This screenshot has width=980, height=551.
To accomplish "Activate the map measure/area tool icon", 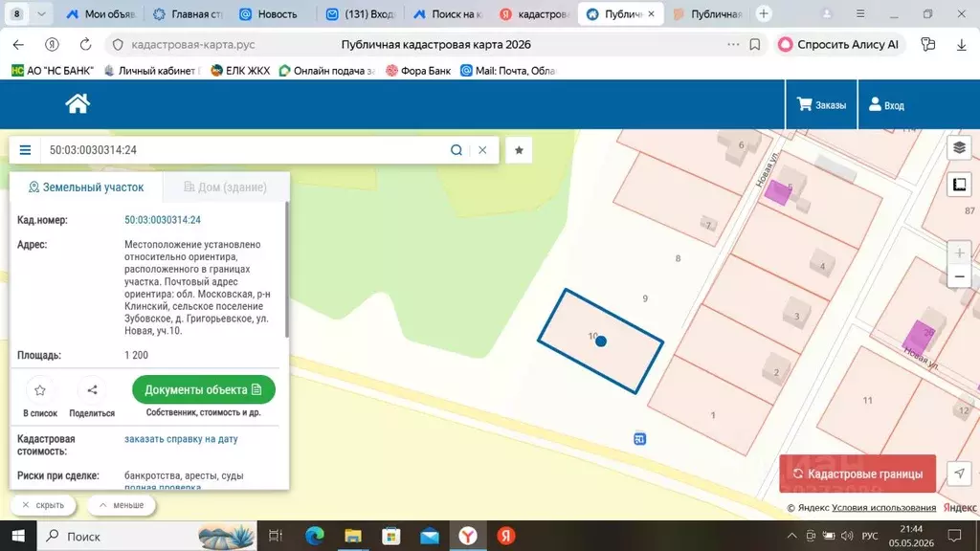I will tap(959, 185).
